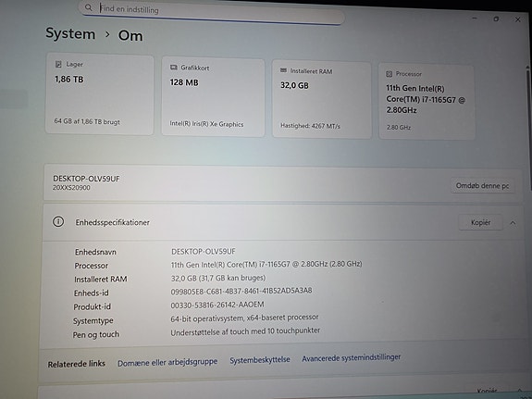Copy device specifications with Kopiér

click(480, 222)
